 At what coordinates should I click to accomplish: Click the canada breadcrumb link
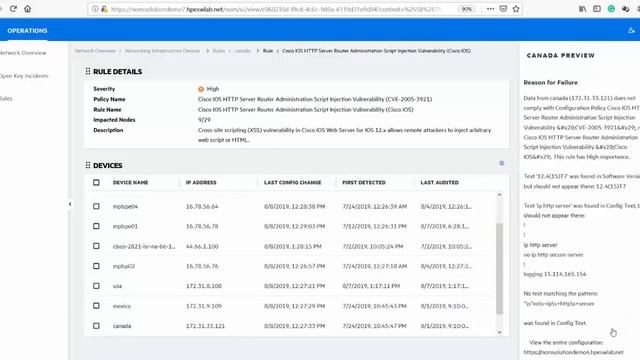coord(242,51)
